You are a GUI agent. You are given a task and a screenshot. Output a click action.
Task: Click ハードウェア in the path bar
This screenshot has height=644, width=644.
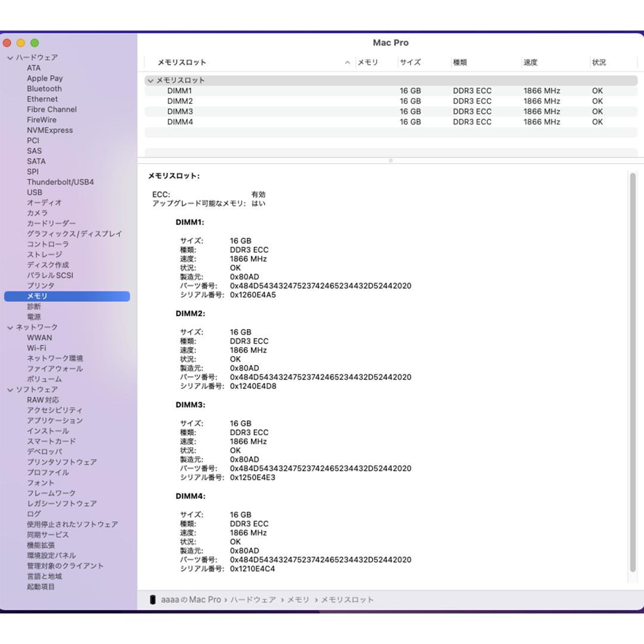coord(253,600)
